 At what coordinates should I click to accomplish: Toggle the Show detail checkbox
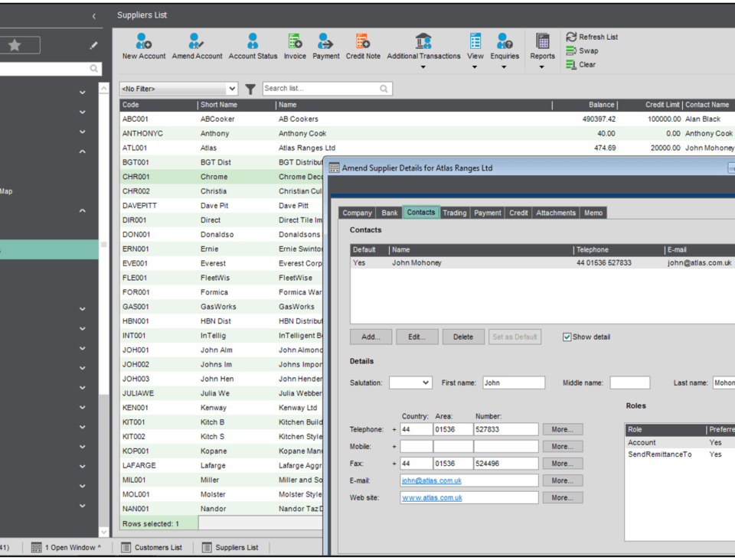(567, 337)
